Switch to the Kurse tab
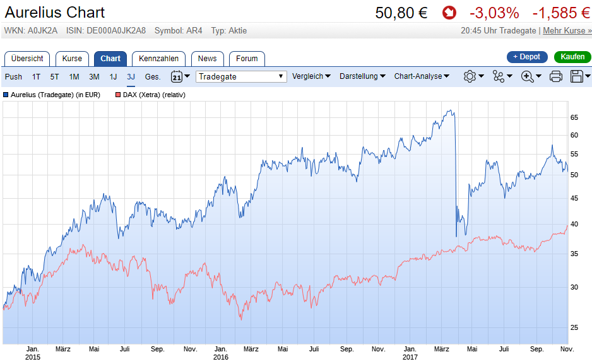 72,59
